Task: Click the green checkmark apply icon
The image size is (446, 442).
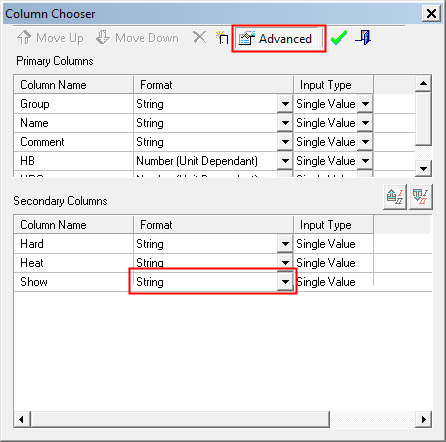Action: point(339,37)
